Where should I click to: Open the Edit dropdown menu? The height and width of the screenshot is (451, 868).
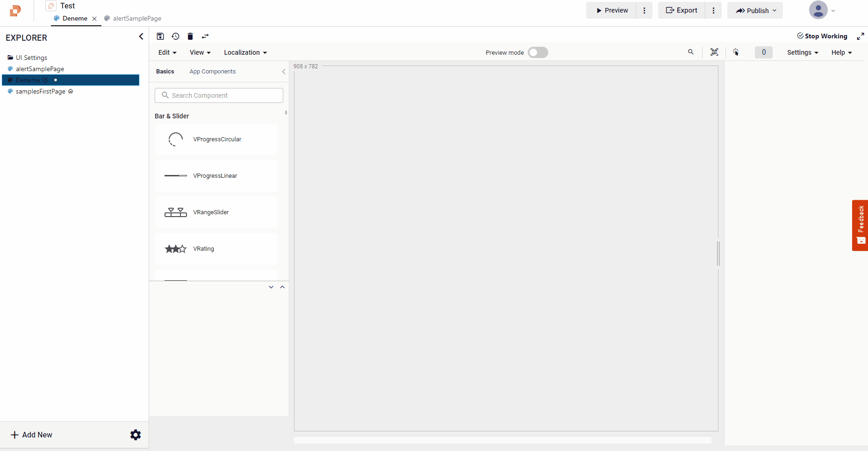coord(167,52)
